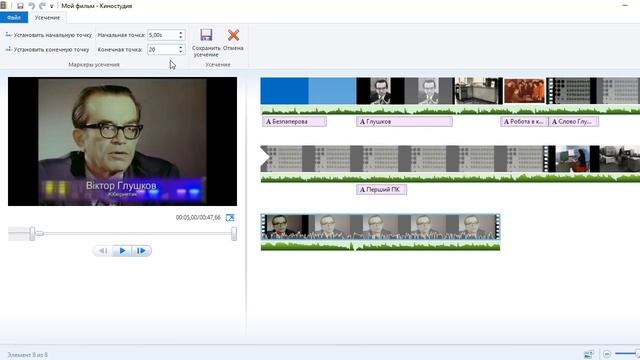Screen dimensions: 640x360
Task: Select the Глушков caption on timeline
Action: click(404, 122)
